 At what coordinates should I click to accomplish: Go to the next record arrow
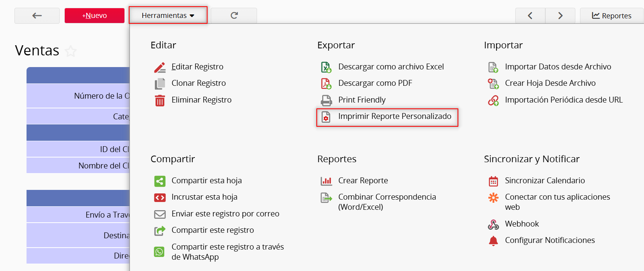coord(560,16)
